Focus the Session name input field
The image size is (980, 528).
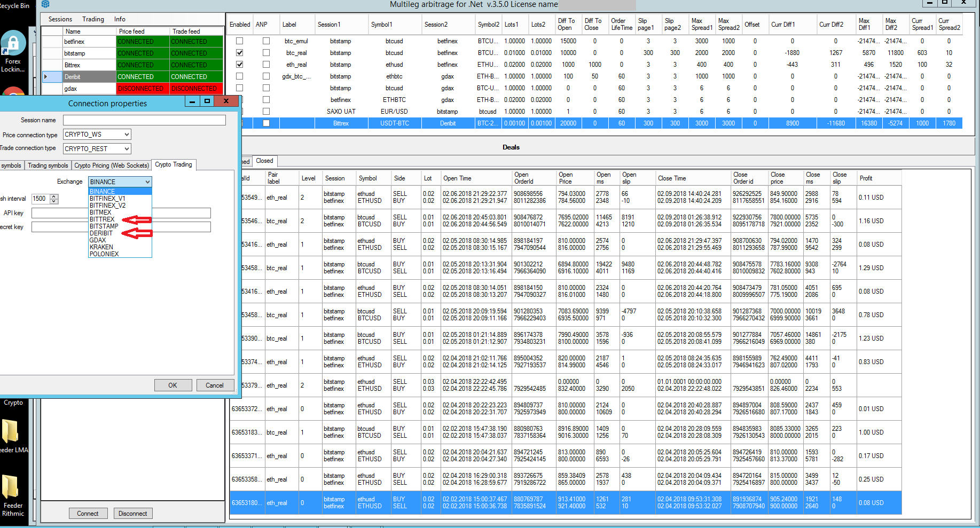(x=144, y=120)
